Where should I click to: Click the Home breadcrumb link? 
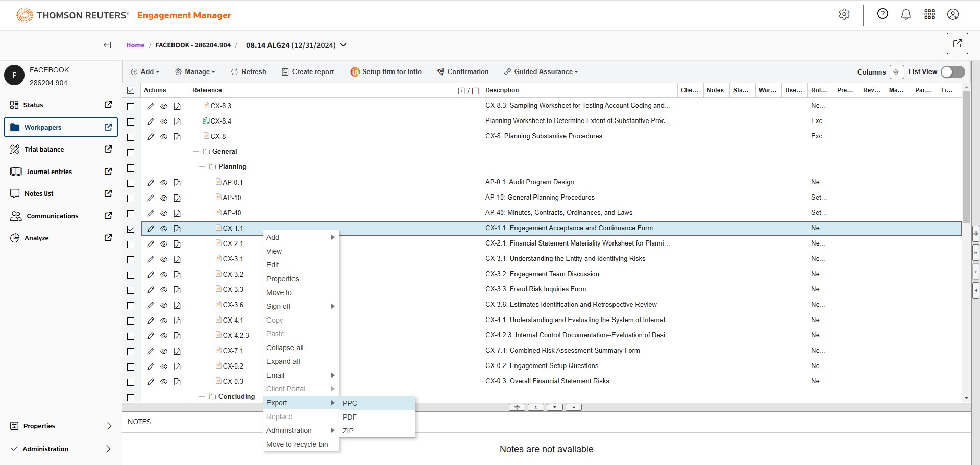click(x=135, y=45)
